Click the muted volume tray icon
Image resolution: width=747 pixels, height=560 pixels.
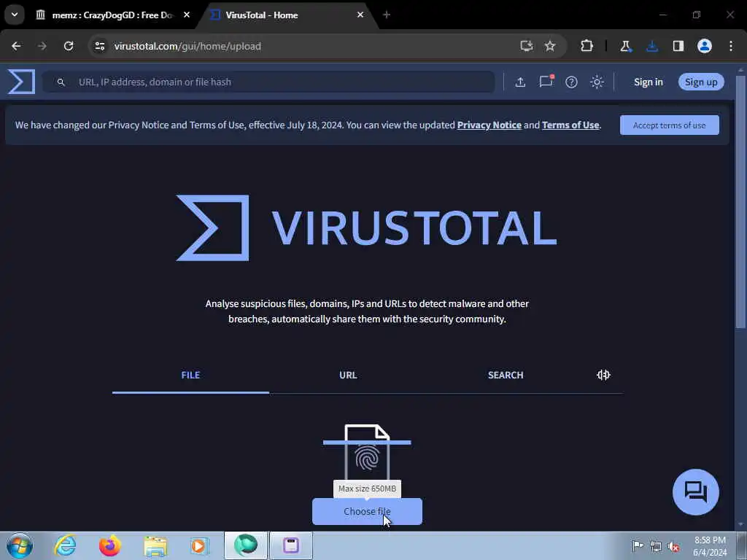point(673,547)
